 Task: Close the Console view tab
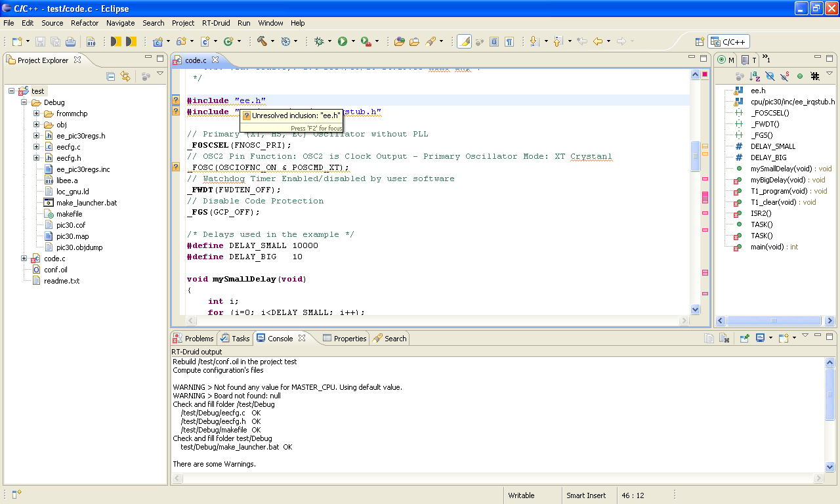(x=302, y=338)
